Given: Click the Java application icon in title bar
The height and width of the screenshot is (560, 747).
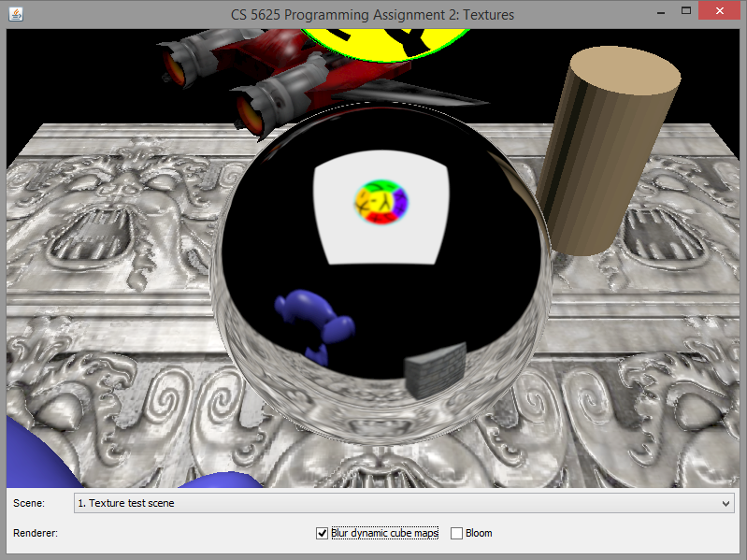Looking at the screenshot, I should [13, 14].
